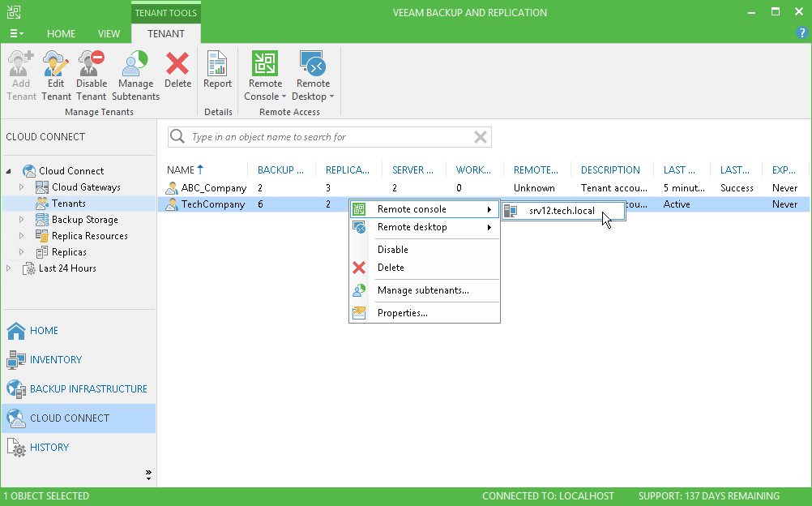
Task: Expand the Last 24 Hours node
Action: [x=8, y=268]
